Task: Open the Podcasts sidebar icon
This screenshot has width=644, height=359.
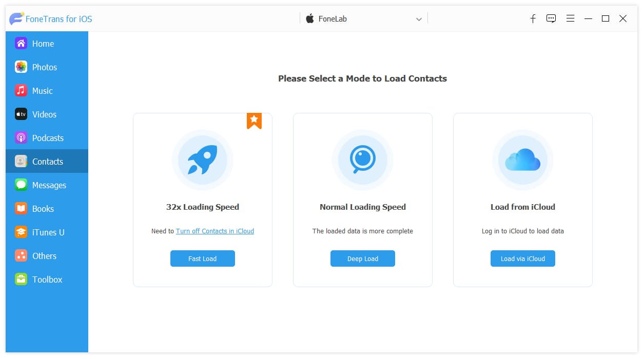Action: coord(21,138)
